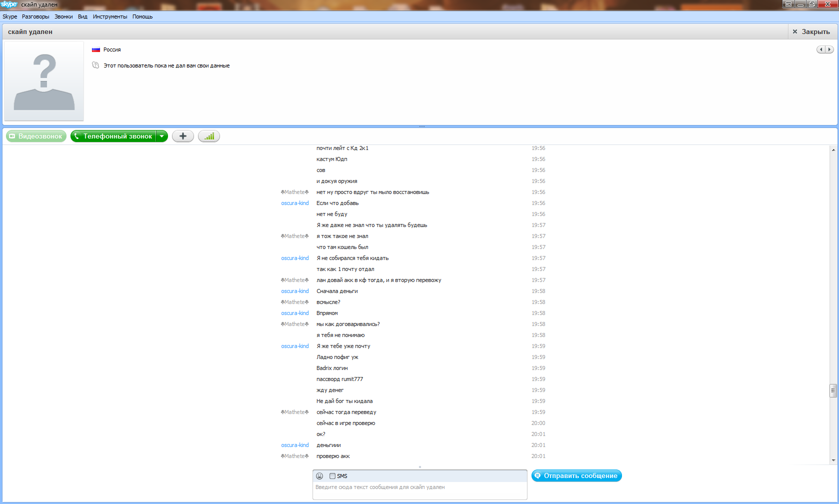
Task: Open the Разговоры menu
Action: [x=35, y=16]
